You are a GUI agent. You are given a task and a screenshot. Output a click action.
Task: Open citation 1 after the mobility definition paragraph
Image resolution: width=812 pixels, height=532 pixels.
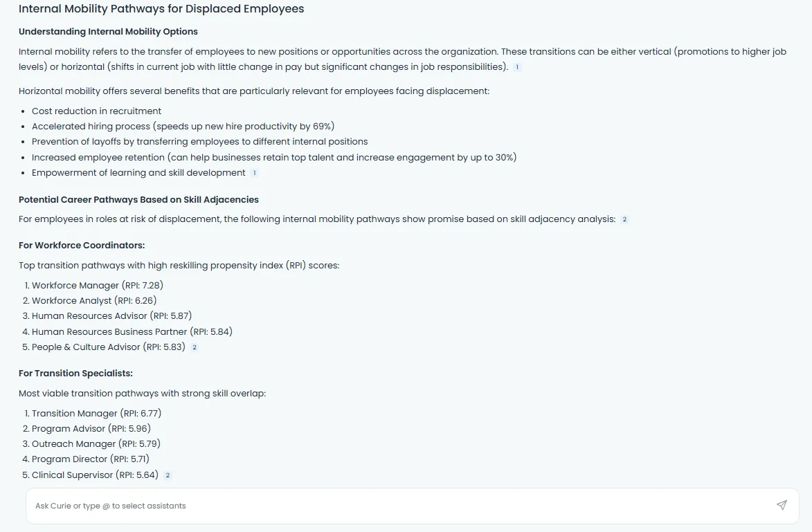point(517,67)
